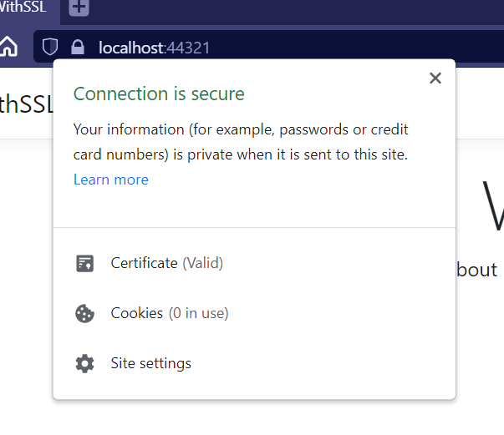Viewport: 504px width, 435px height.
Task: Click the partially visible 'bout' page text
Action: (477, 270)
